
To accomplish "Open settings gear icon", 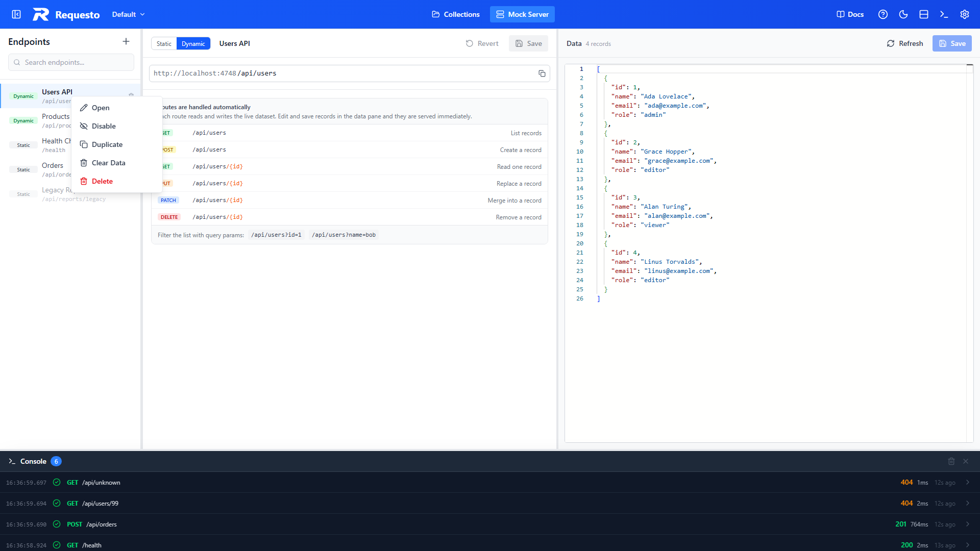I will 965,14.
